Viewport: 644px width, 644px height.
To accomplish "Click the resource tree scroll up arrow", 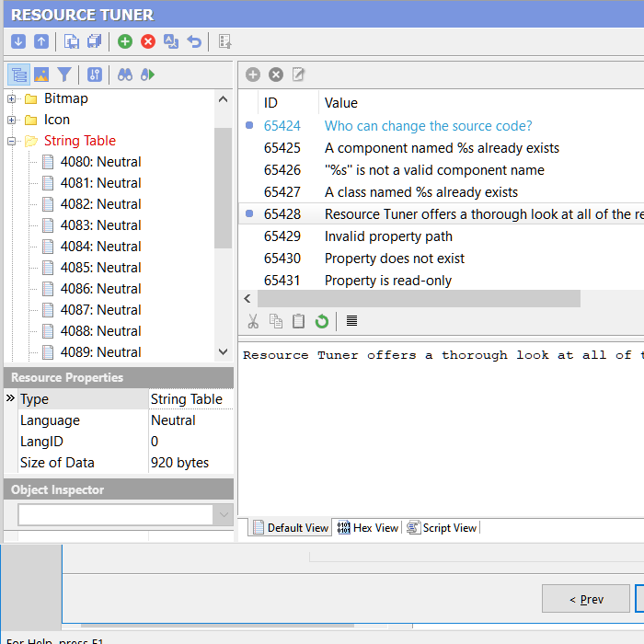I will (x=223, y=99).
